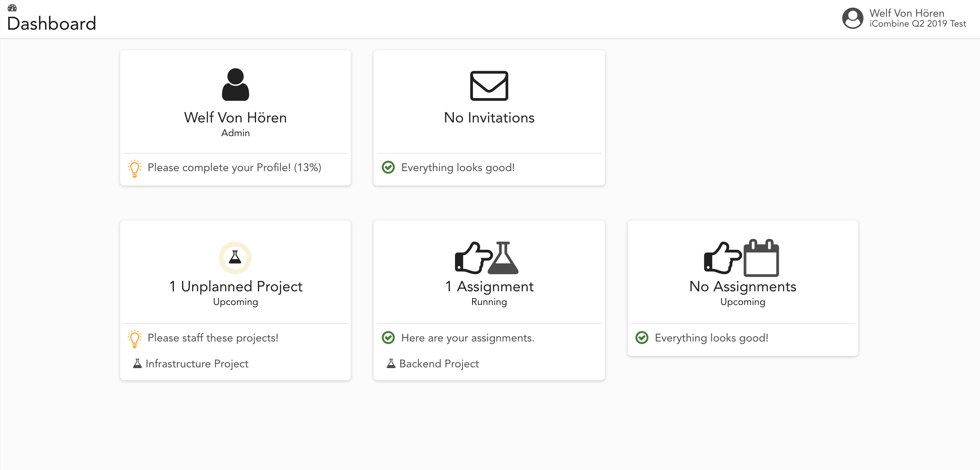This screenshot has height=470, width=980.
Task: Click 'Please complete your Profile! (13%)' message
Action: point(234,167)
